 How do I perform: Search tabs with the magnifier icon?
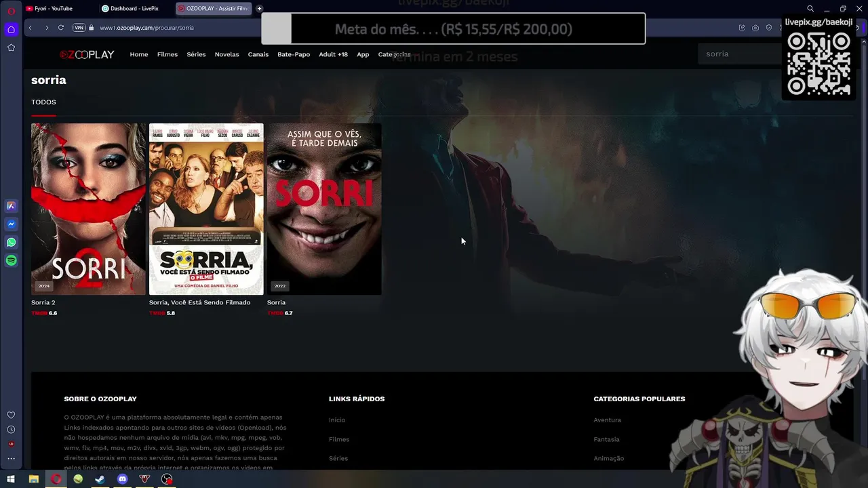[810, 9]
